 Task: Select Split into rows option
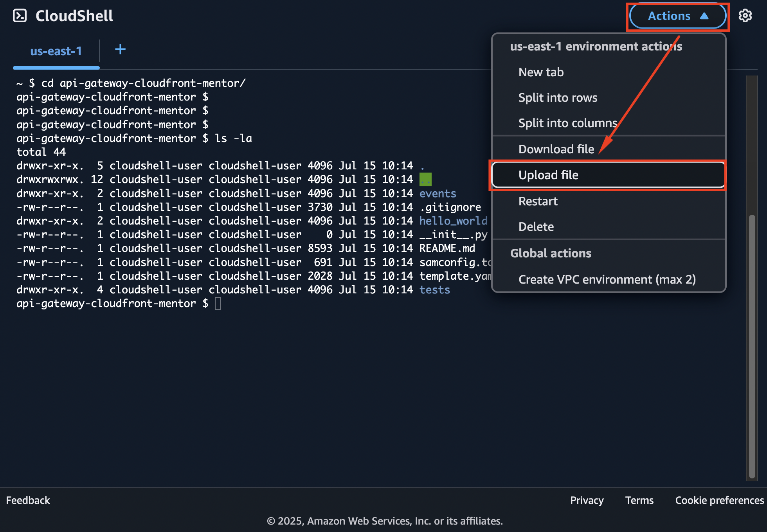(558, 97)
